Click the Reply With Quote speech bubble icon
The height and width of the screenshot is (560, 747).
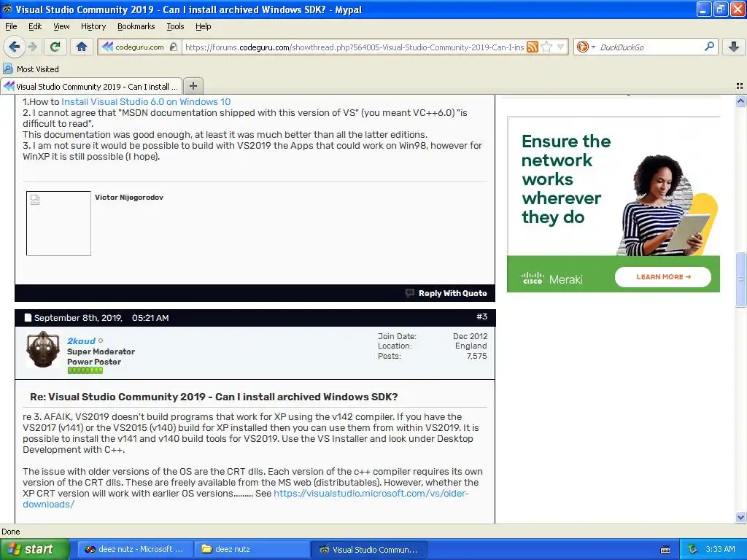pos(410,293)
